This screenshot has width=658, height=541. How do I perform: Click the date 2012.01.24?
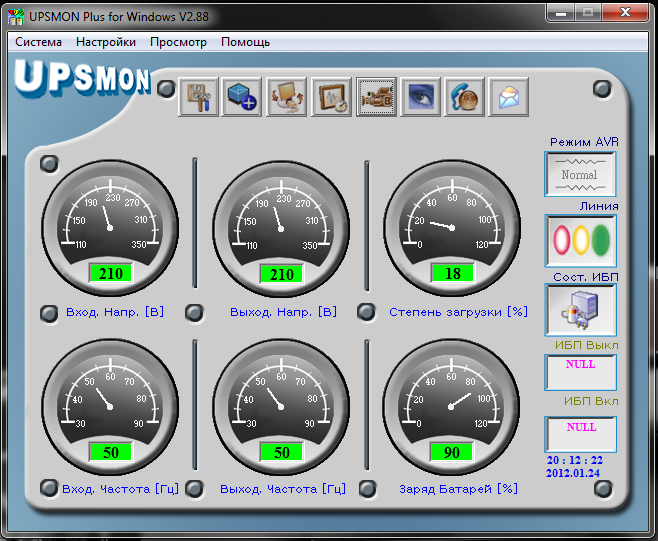[x=573, y=473]
